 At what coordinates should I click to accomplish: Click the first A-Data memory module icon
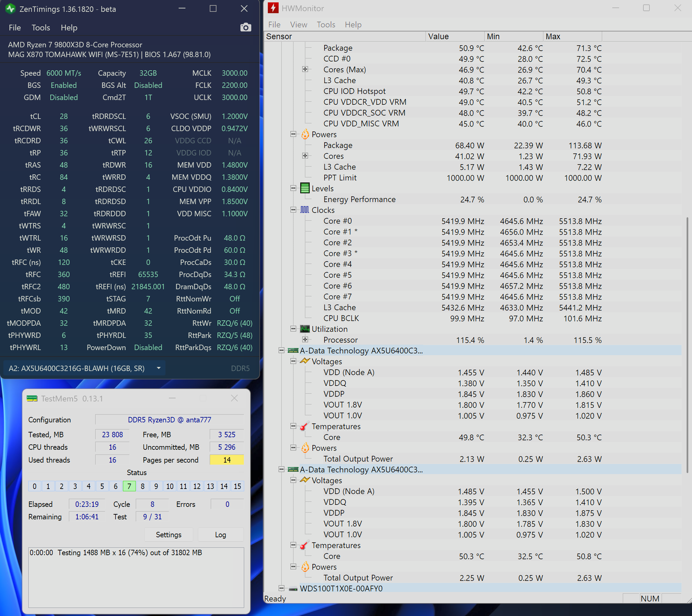[x=293, y=350]
